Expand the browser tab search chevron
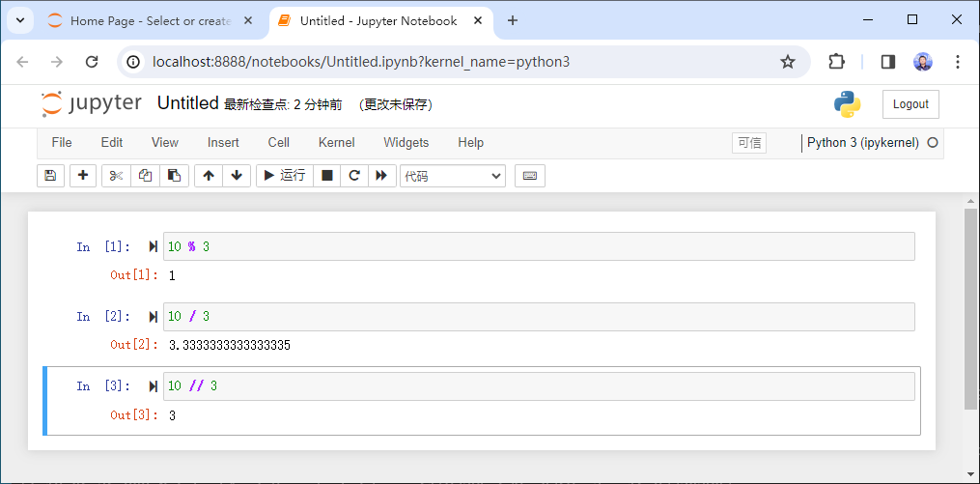 (19, 20)
